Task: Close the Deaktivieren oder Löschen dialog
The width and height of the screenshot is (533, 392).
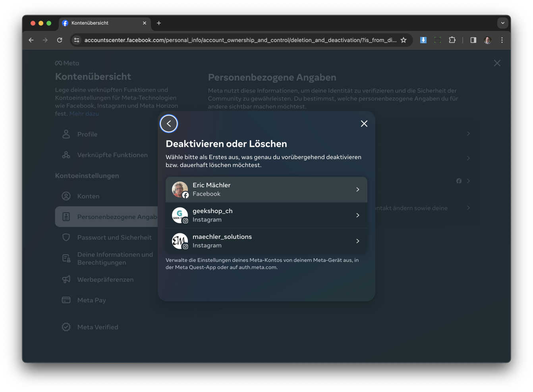Action: click(364, 124)
